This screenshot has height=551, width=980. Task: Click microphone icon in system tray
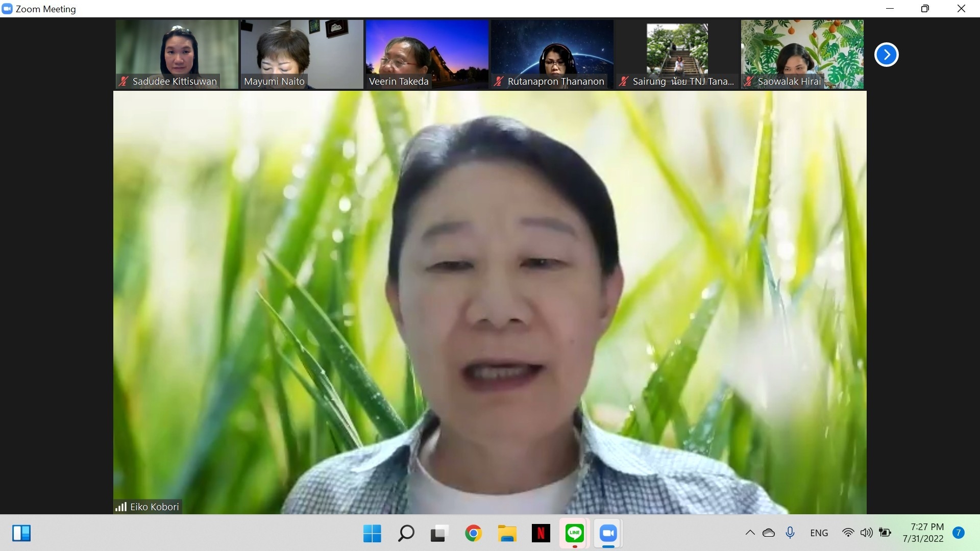(x=790, y=533)
